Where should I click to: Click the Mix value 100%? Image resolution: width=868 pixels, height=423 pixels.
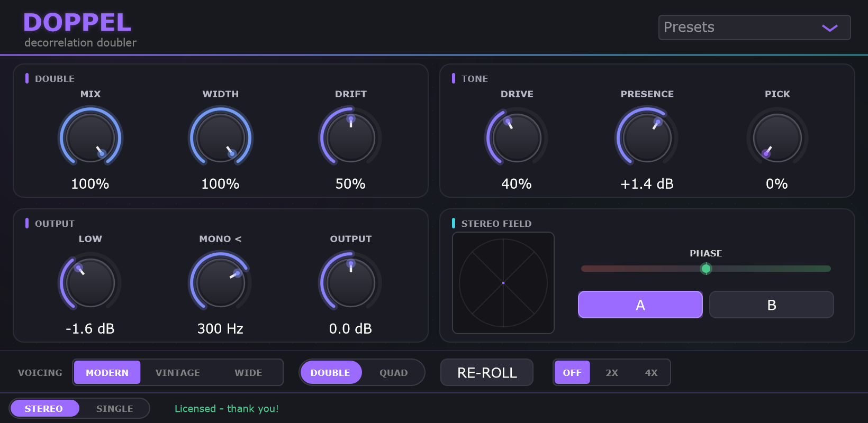click(91, 184)
